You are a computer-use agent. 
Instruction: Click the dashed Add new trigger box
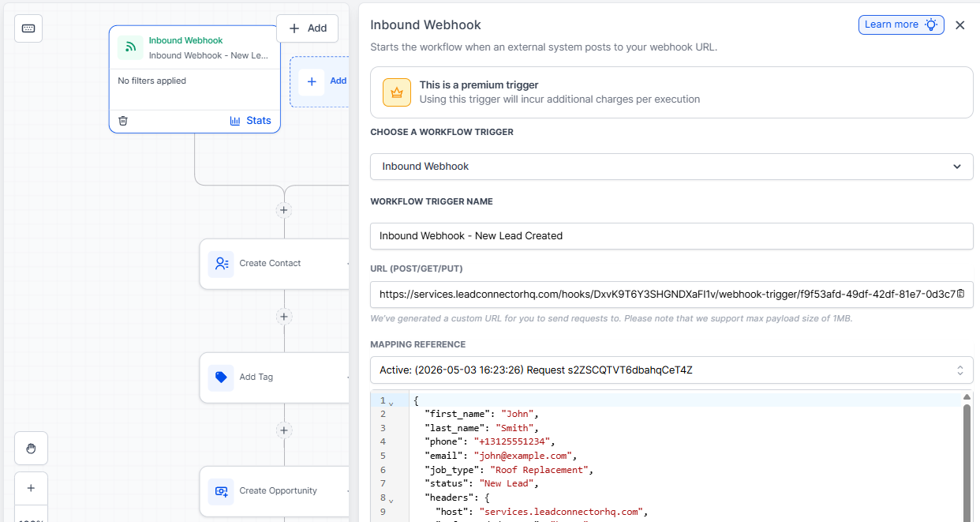click(320, 81)
